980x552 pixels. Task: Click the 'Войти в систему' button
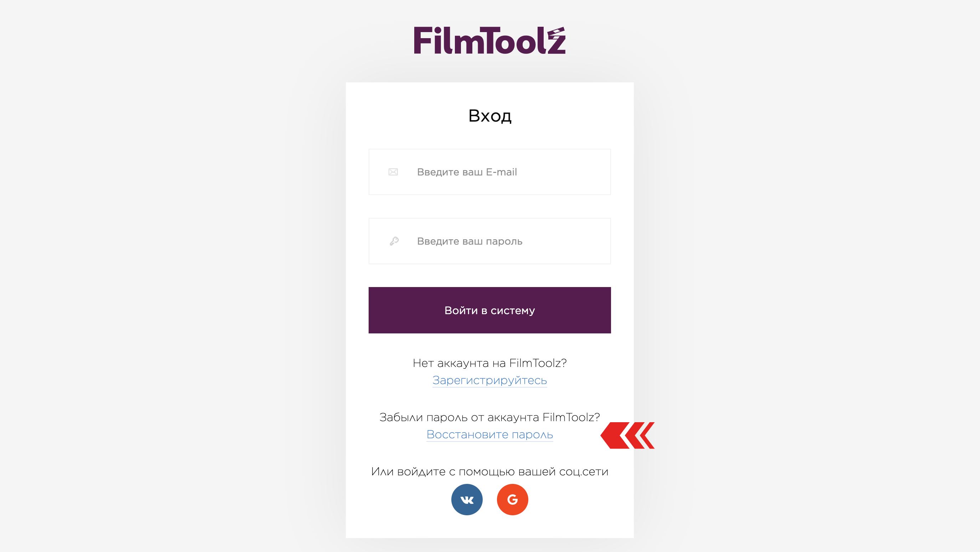[x=489, y=311]
